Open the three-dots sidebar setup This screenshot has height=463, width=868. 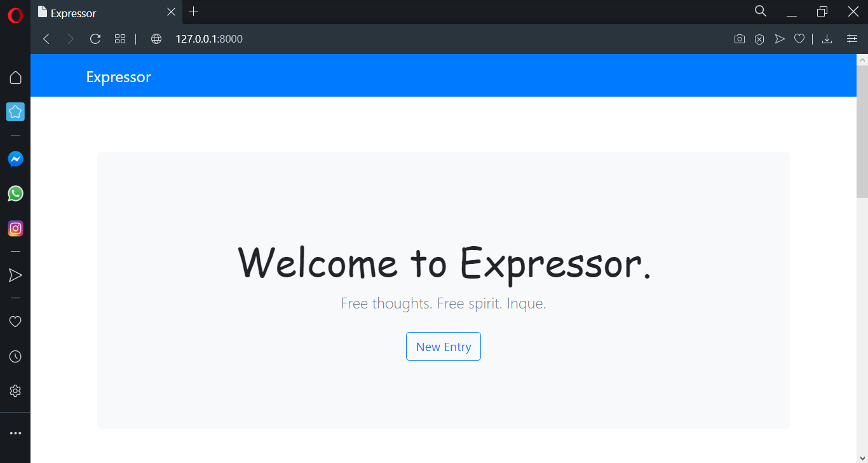(x=15, y=433)
